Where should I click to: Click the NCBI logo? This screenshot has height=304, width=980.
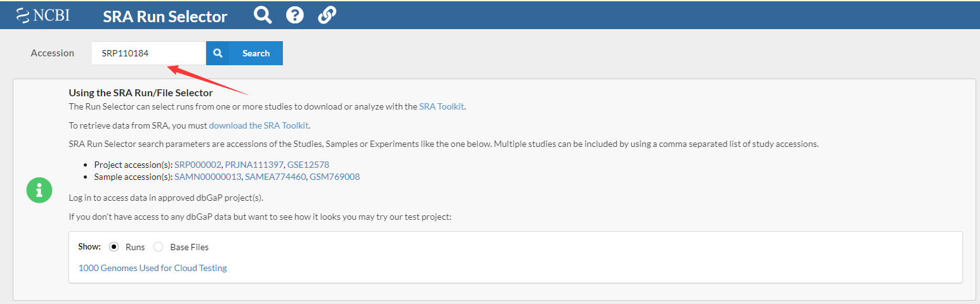pyautogui.click(x=43, y=15)
